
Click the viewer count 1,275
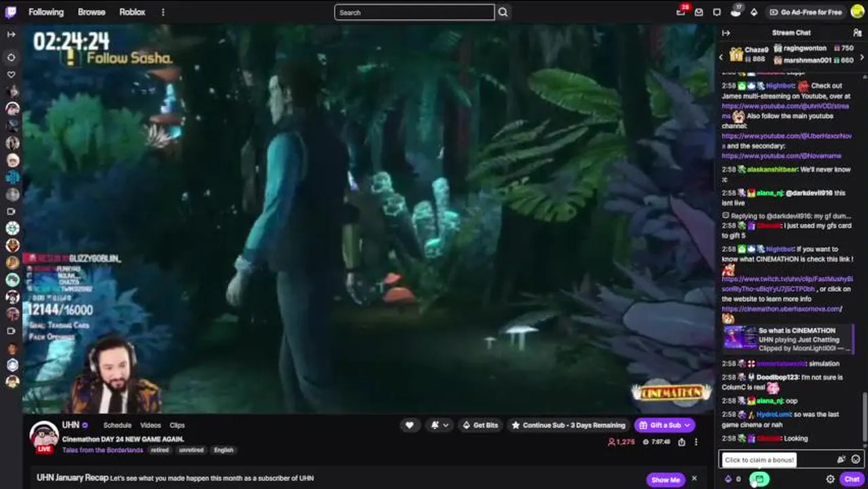click(621, 442)
